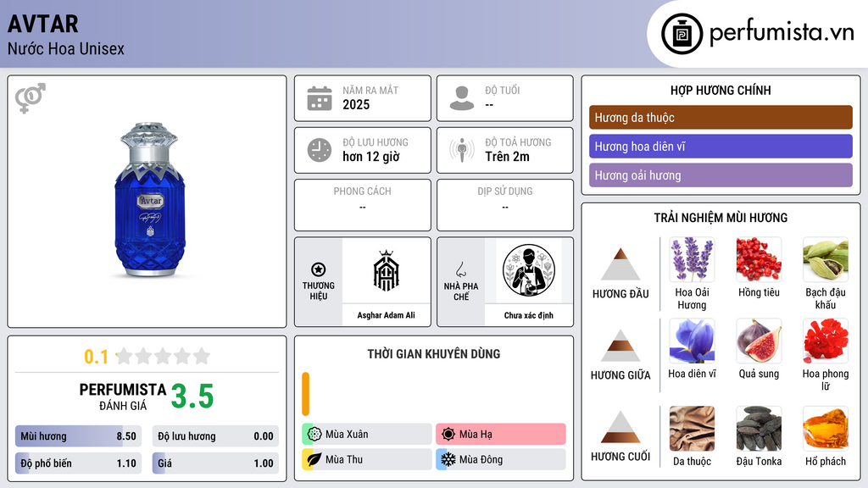Click the AVTAR perfume title

tap(43, 24)
